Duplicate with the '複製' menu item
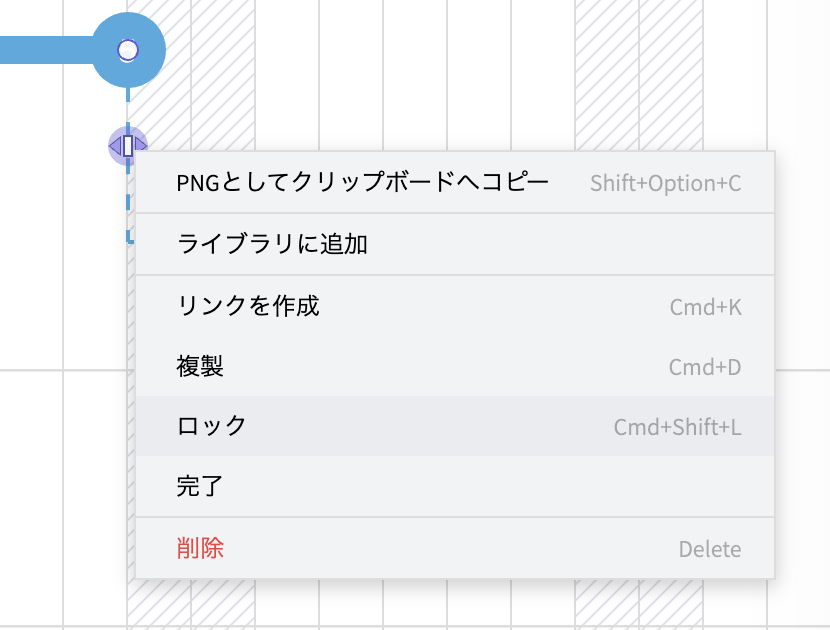The height and width of the screenshot is (630, 830). click(200, 367)
